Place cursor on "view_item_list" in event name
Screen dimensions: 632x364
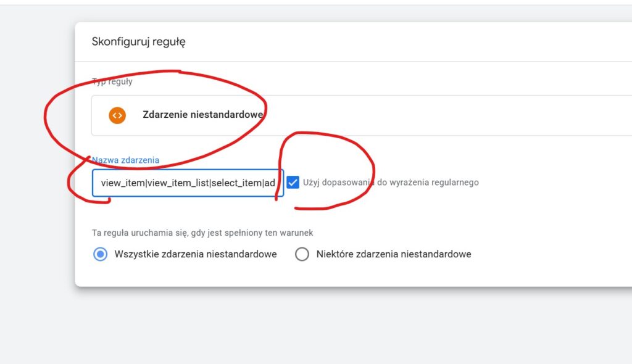click(178, 183)
